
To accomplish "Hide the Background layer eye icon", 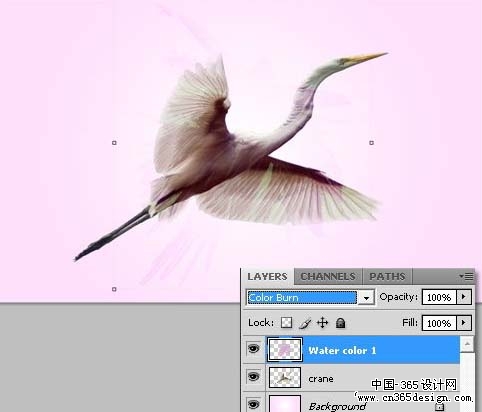I will tap(254, 405).
